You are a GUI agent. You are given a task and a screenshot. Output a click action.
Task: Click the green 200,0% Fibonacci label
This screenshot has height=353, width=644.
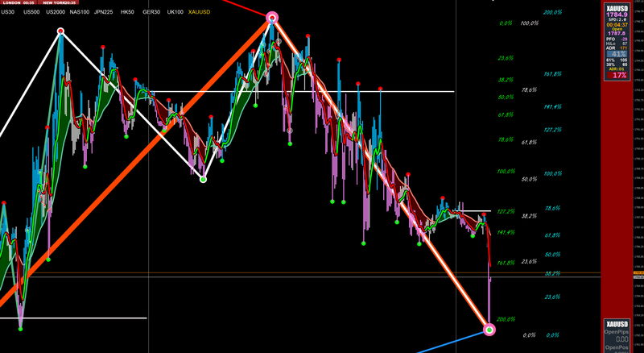(x=506, y=319)
